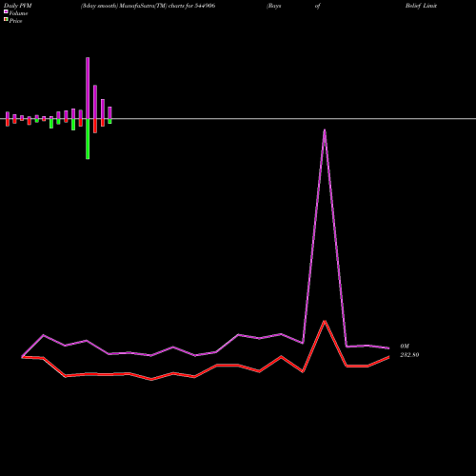Click the 'Price' legend label

tap(15, 21)
